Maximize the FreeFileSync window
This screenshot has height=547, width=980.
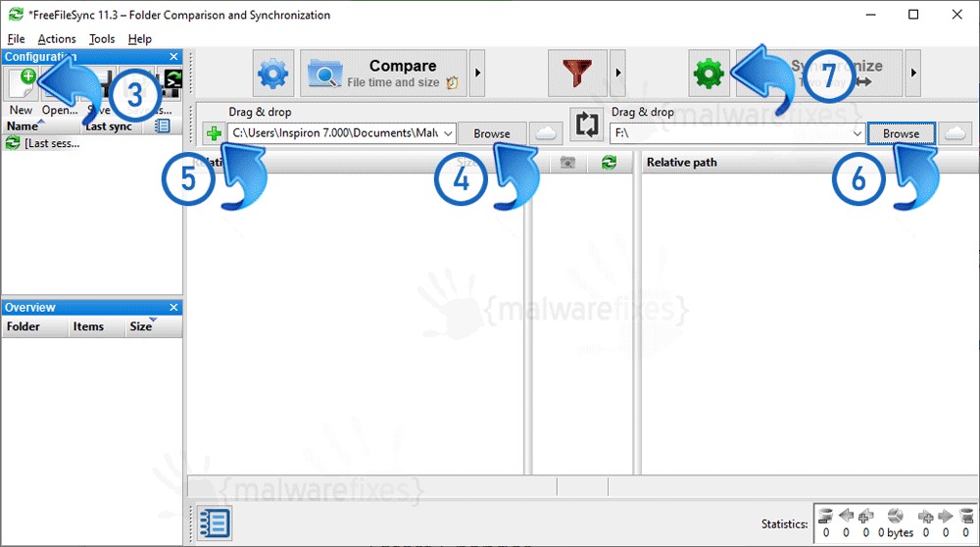[x=913, y=15]
